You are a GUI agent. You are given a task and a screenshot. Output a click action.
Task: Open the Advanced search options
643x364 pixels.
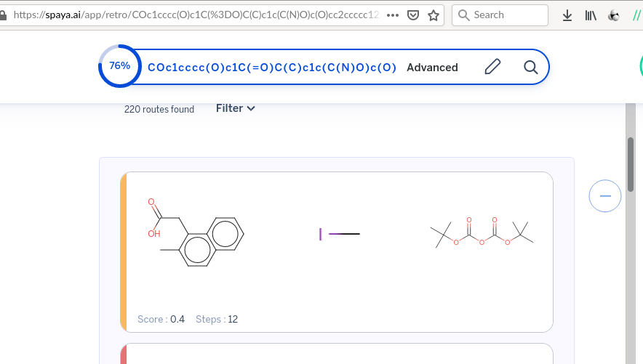point(432,68)
